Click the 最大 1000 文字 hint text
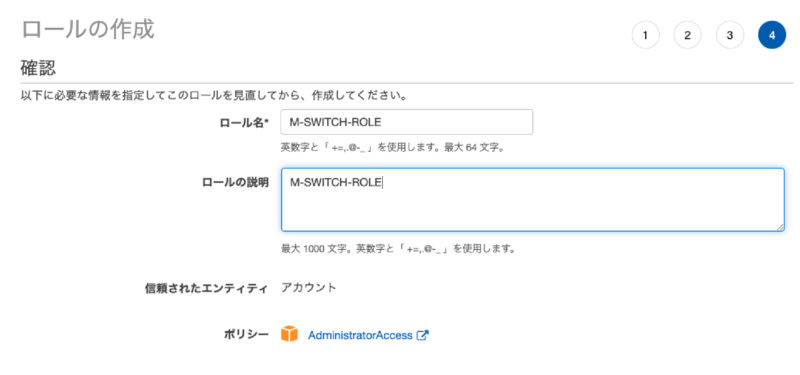Screen dimensions: 800x375 tap(316, 249)
